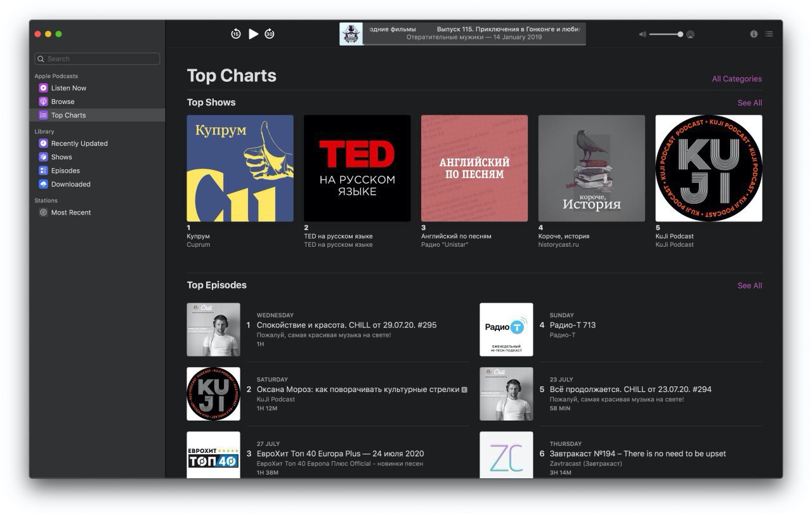Viewport: 812px width, 517px height.
Task: Open Всё продолжается CHILL #294 episode
Action: click(631, 389)
